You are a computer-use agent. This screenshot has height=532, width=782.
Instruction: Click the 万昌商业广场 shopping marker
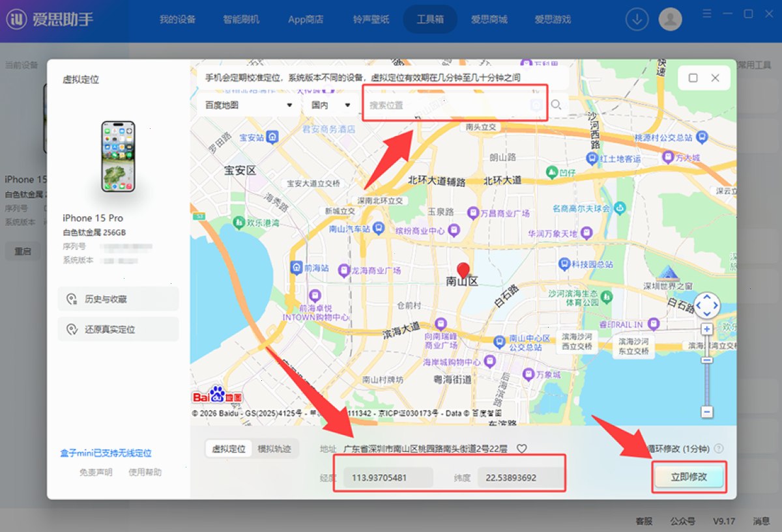[x=472, y=213]
